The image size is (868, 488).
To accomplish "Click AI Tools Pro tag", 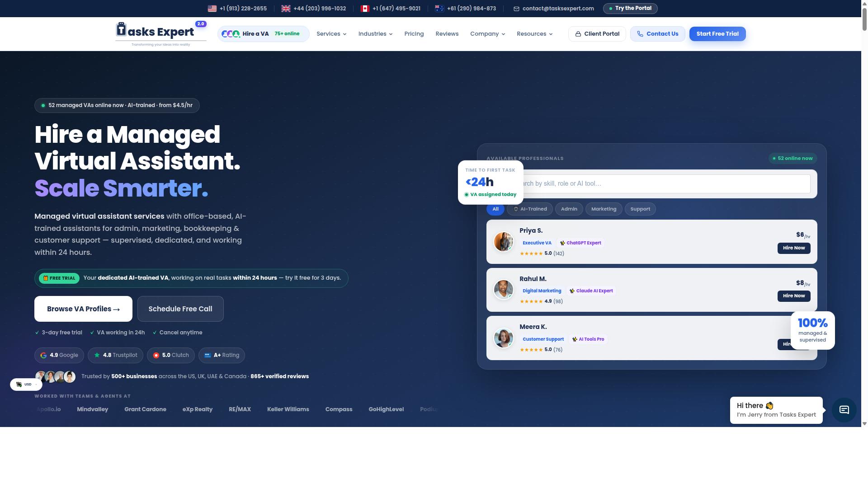I will click(x=588, y=339).
